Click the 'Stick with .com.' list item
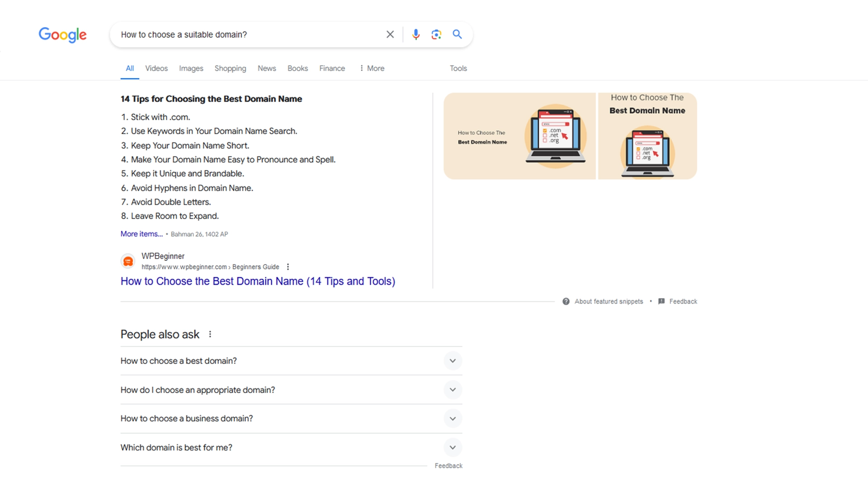 (160, 117)
